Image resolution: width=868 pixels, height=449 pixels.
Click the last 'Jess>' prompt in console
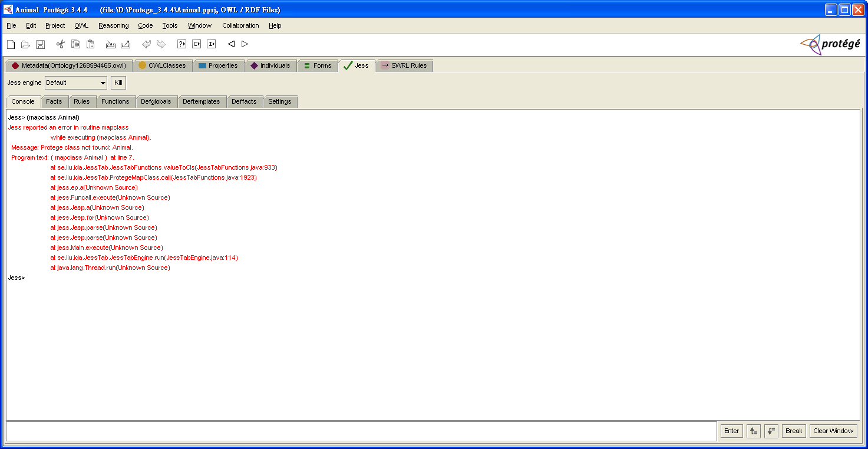16,278
